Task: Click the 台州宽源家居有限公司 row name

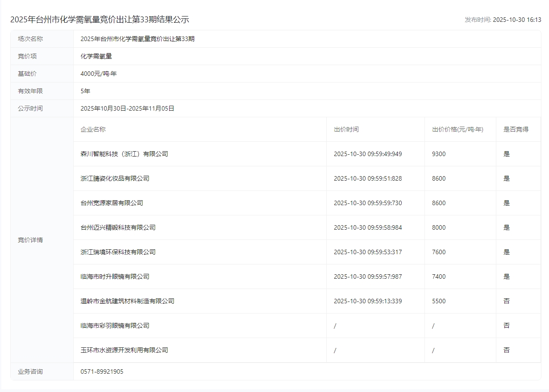Action: [x=112, y=203]
